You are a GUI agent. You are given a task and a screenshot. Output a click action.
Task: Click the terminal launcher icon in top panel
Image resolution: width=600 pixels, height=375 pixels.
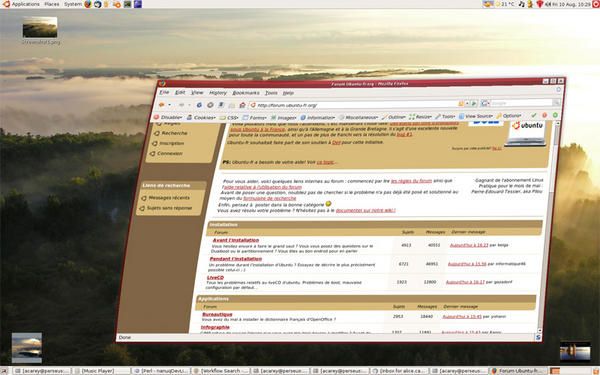(127, 4)
